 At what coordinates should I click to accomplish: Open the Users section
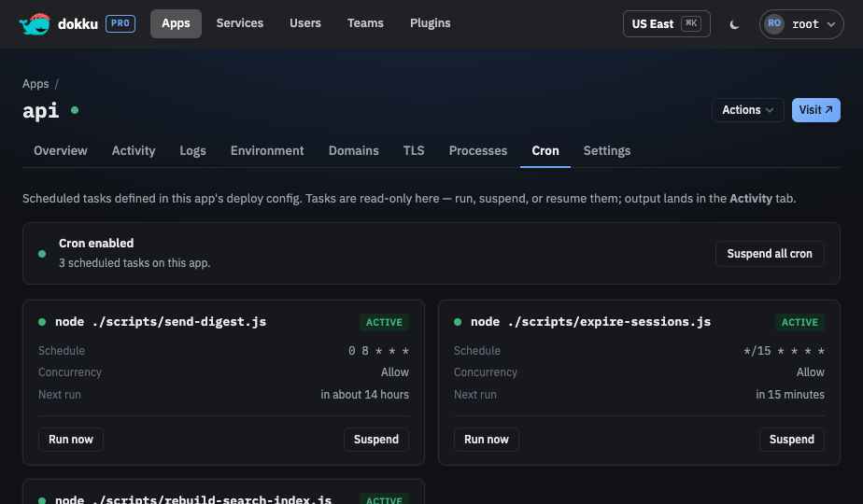[304, 23]
